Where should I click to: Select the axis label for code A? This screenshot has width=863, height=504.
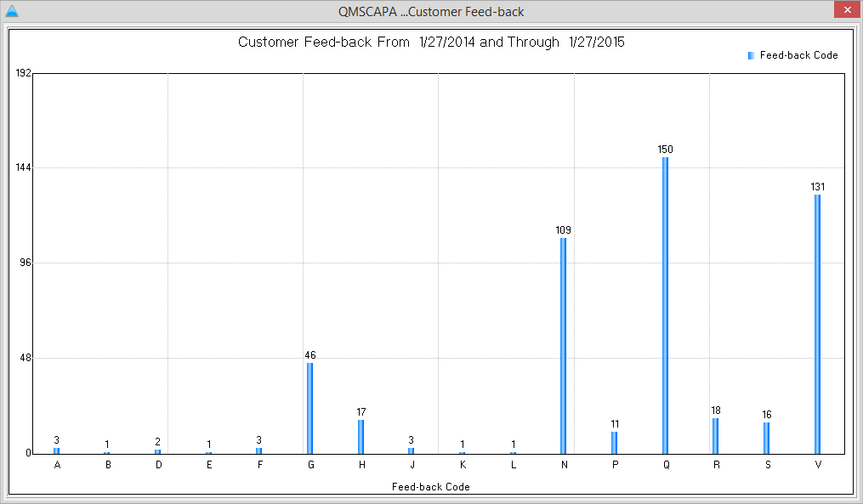pyautogui.click(x=57, y=465)
